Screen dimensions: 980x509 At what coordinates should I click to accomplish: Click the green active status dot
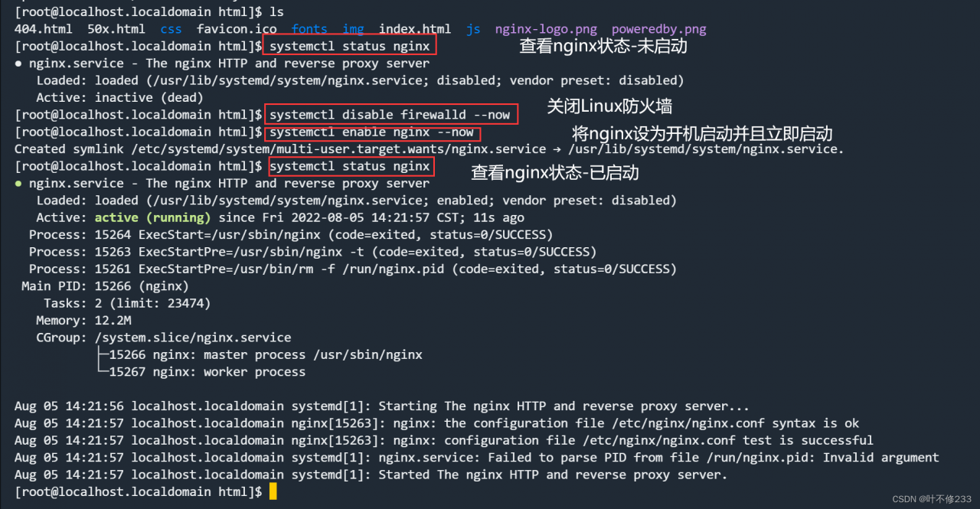coord(18,184)
